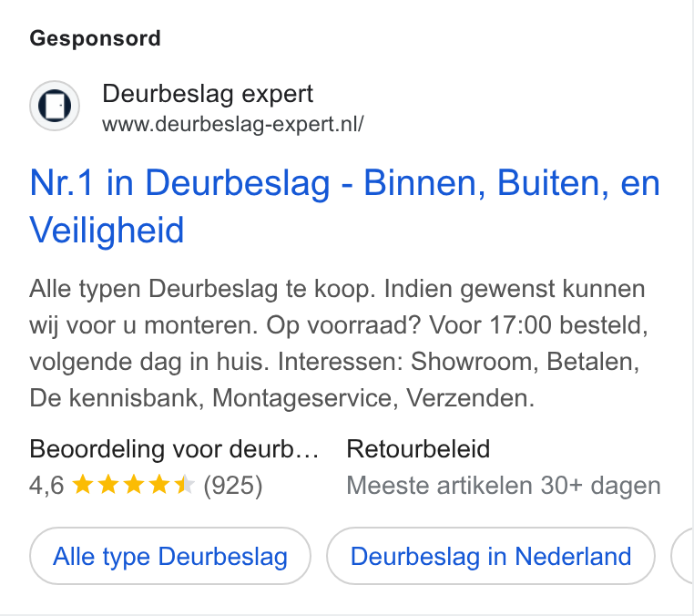Screen dimensions: 694x616
Task: Click the Deurbeslag expert site name
Action: [208, 94]
